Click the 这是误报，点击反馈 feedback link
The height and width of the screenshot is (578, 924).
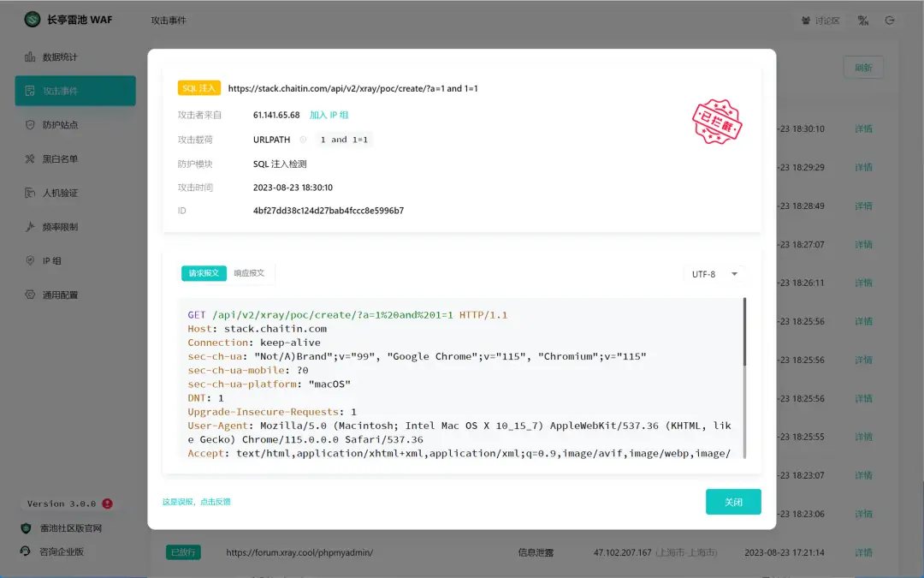(x=197, y=502)
